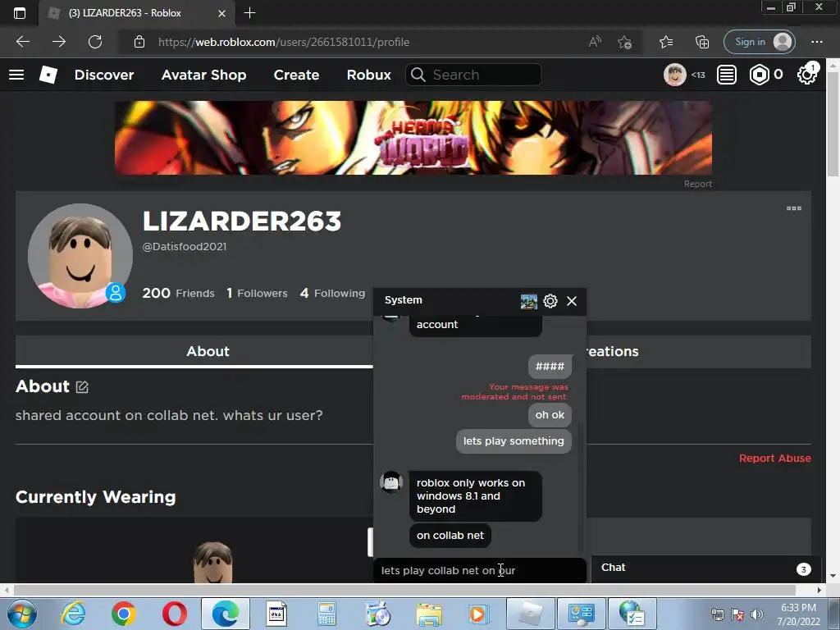Switch to the About tab
Viewport: 840px width, 630px height.
(x=208, y=351)
